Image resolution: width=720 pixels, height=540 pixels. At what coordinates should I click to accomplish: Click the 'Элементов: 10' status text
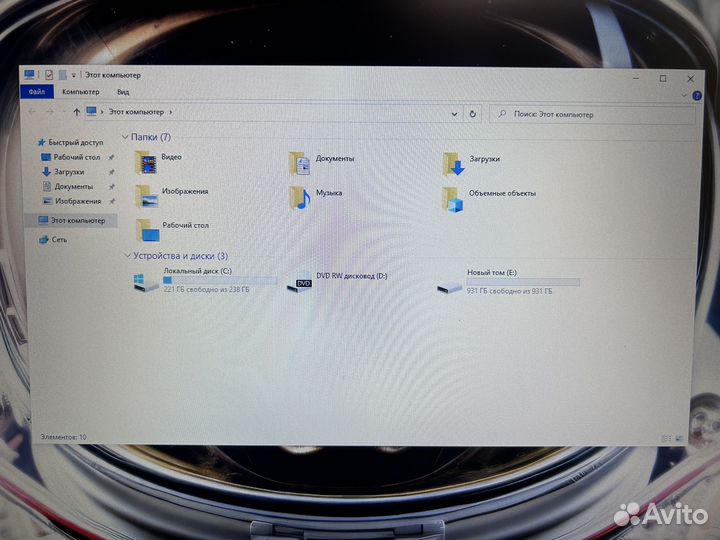click(x=63, y=437)
